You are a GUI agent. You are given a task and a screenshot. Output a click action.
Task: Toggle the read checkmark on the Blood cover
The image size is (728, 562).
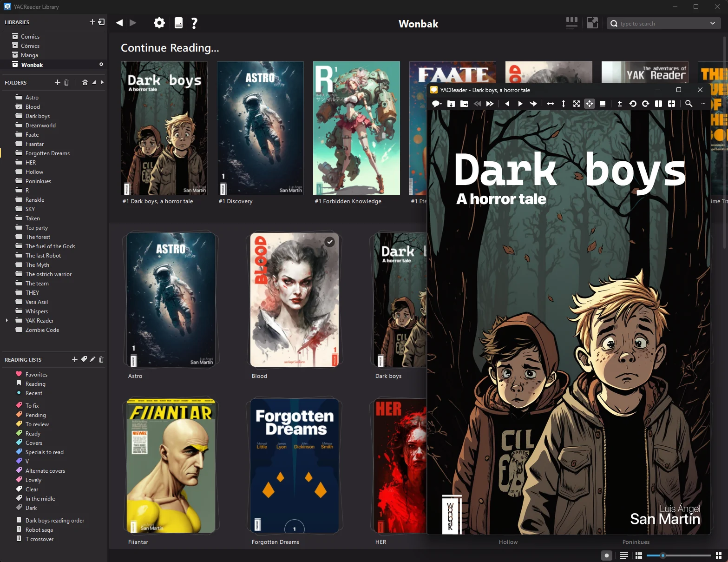coord(329,242)
